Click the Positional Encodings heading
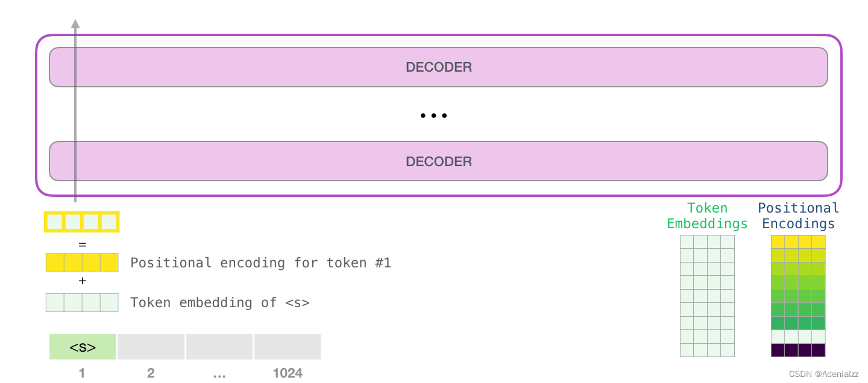Screen dimensions: 868x383 click(x=799, y=216)
